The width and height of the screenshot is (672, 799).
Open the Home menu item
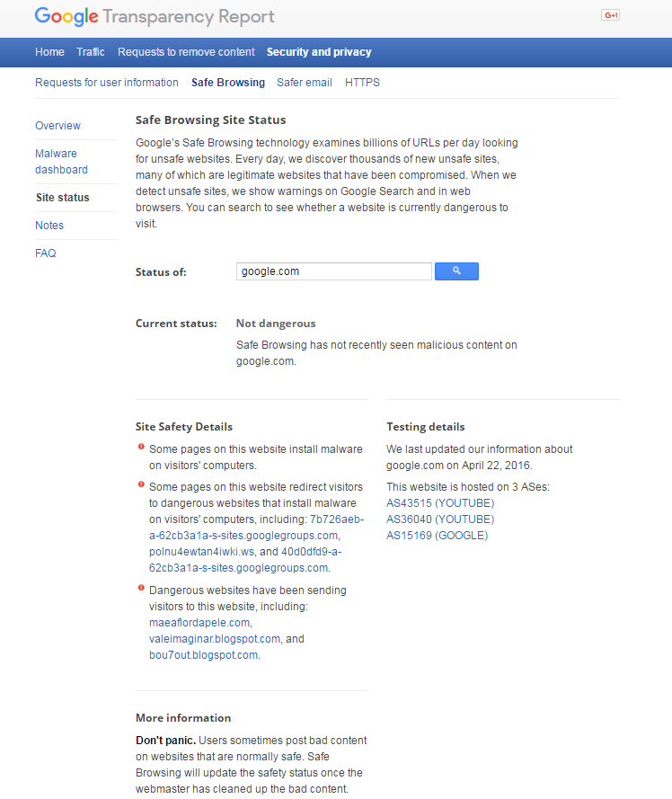[x=49, y=52]
